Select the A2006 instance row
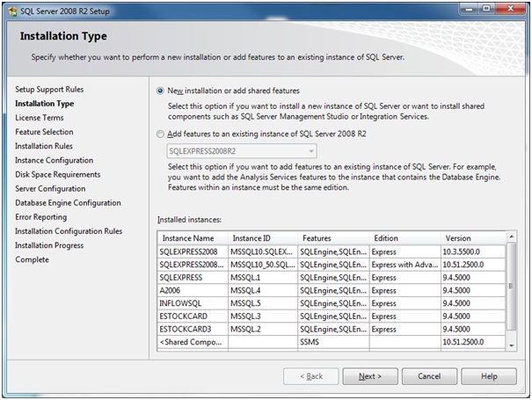Viewport: 532px width, 400px height. 332,290
